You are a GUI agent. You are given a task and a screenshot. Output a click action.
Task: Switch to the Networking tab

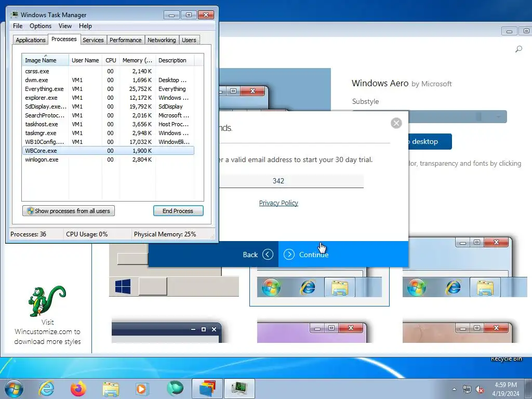click(x=162, y=40)
